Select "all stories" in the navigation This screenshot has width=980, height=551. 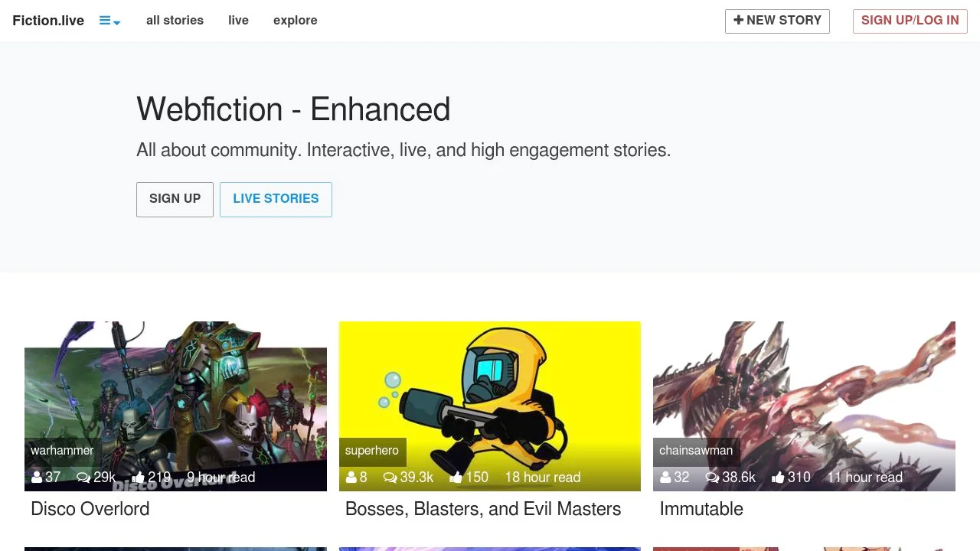pyautogui.click(x=175, y=21)
